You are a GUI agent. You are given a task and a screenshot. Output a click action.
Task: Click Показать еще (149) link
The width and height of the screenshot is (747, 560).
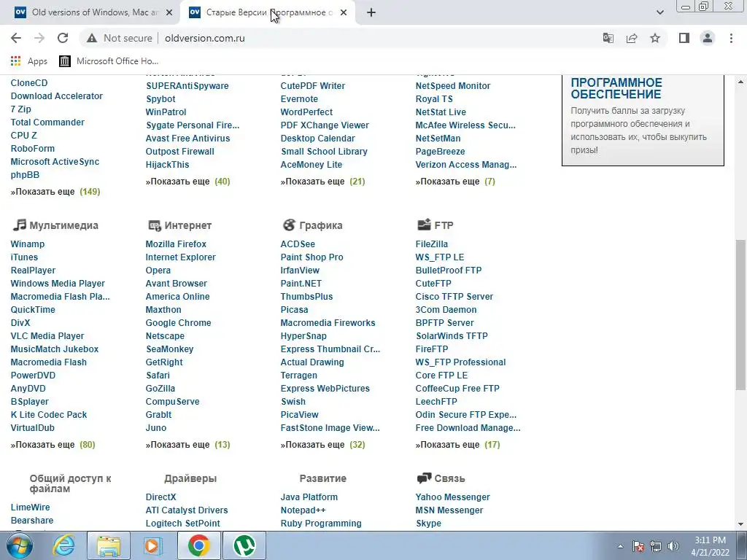coord(55,192)
